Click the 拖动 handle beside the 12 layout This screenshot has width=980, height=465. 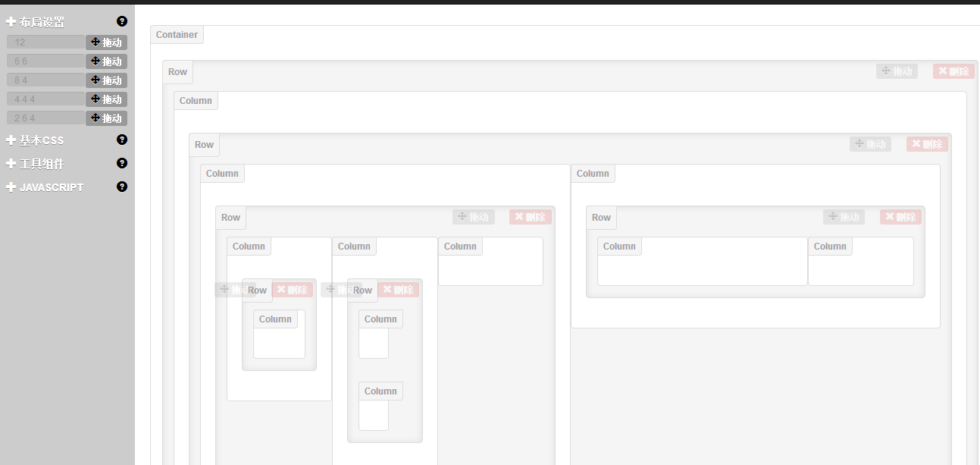point(106,42)
